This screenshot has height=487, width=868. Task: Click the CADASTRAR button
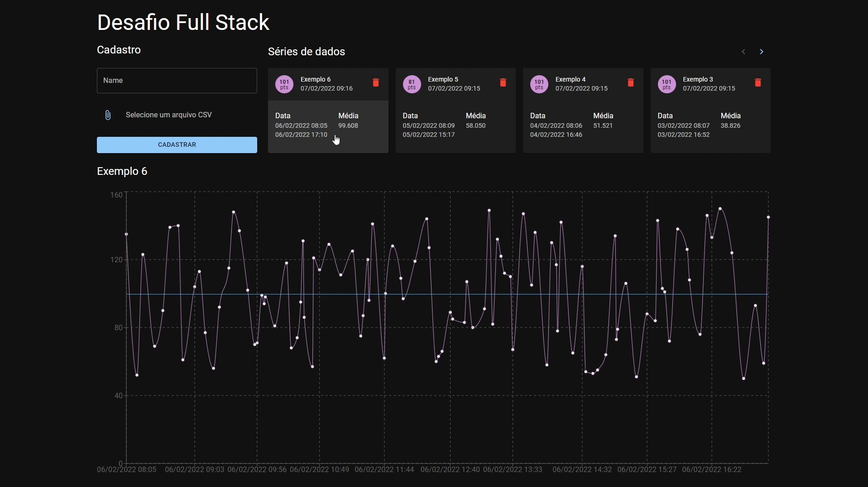pos(177,145)
